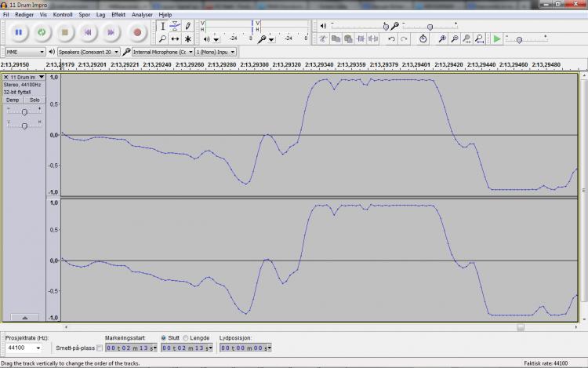Click the Paste icon in edit toolbar
The image size is (588, 368).
[x=348, y=39]
